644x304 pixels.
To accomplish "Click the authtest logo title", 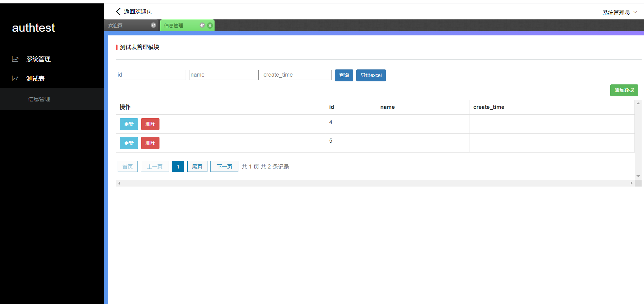I will coord(33,28).
